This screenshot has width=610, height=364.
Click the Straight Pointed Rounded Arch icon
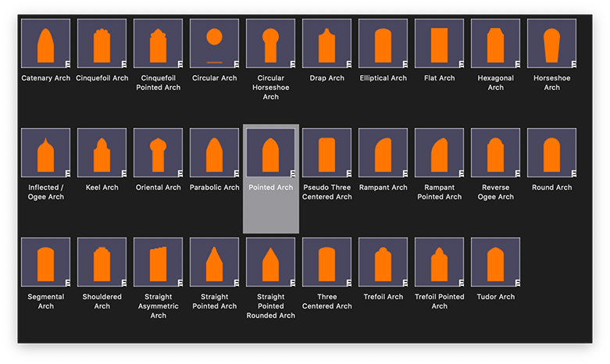[271, 262]
